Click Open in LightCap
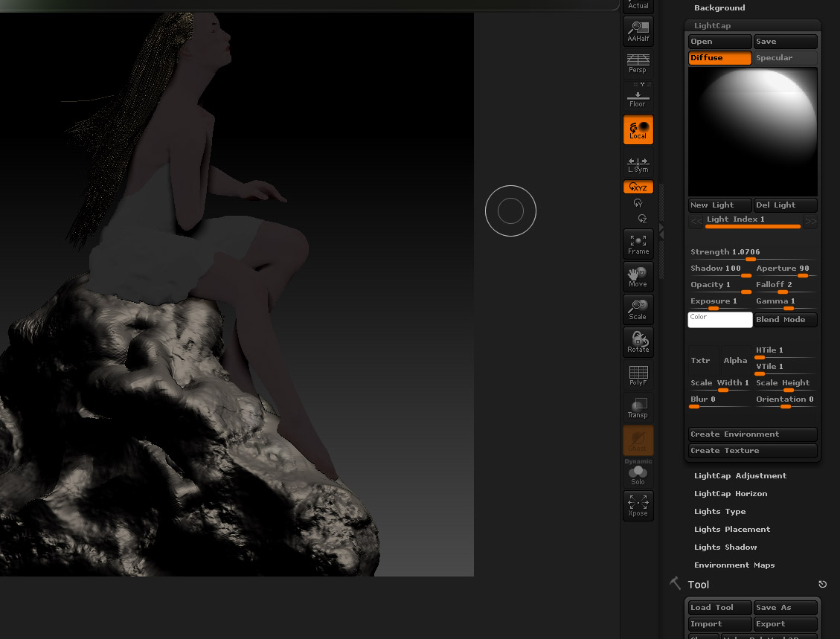The height and width of the screenshot is (639, 840). [x=720, y=41]
